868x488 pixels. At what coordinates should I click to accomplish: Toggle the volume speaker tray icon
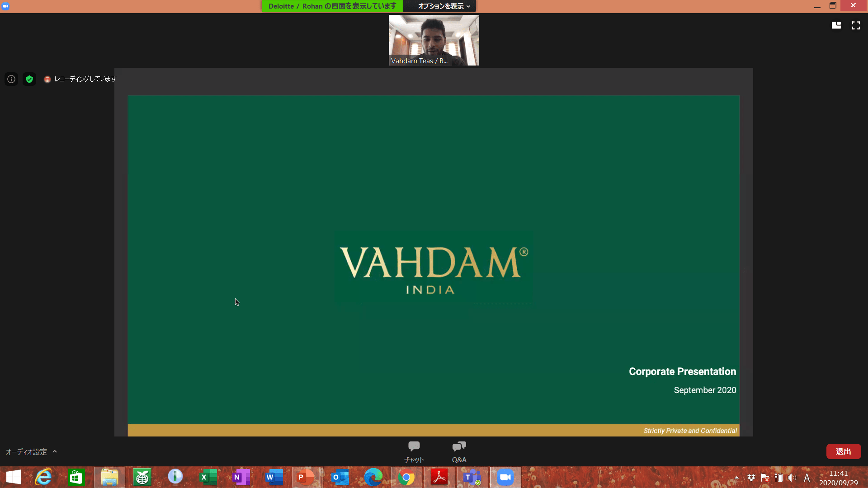click(x=792, y=478)
